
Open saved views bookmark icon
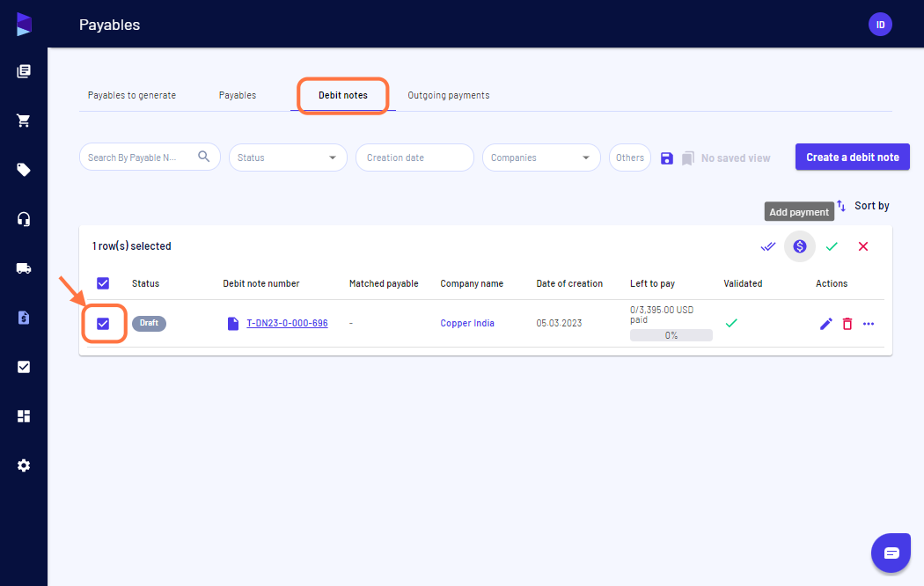[687, 158]
